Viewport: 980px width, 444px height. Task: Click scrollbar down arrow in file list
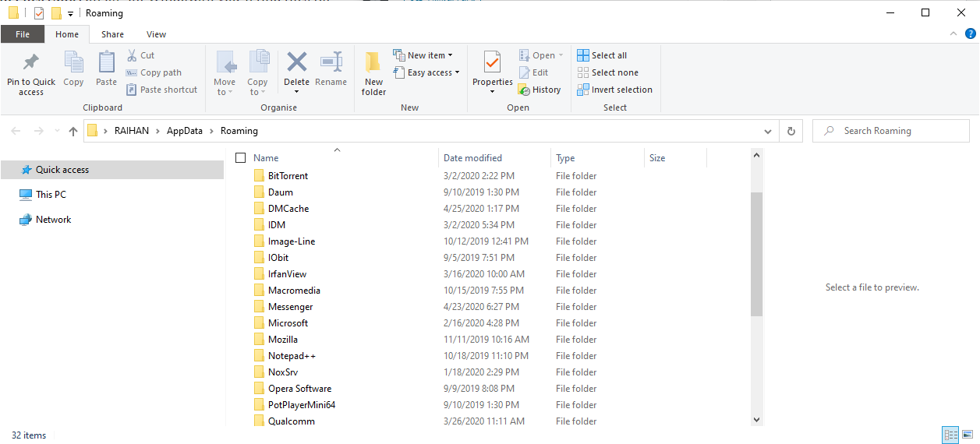tap(756, 420)
